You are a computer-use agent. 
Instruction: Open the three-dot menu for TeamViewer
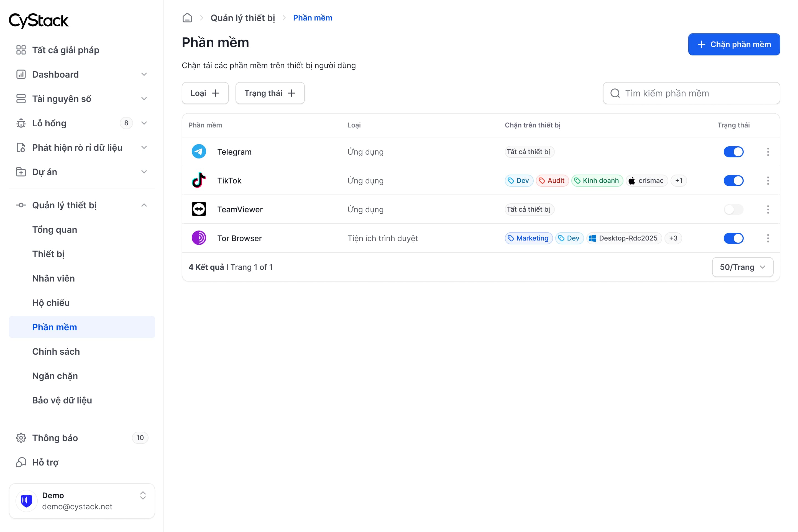coord(768,209)
